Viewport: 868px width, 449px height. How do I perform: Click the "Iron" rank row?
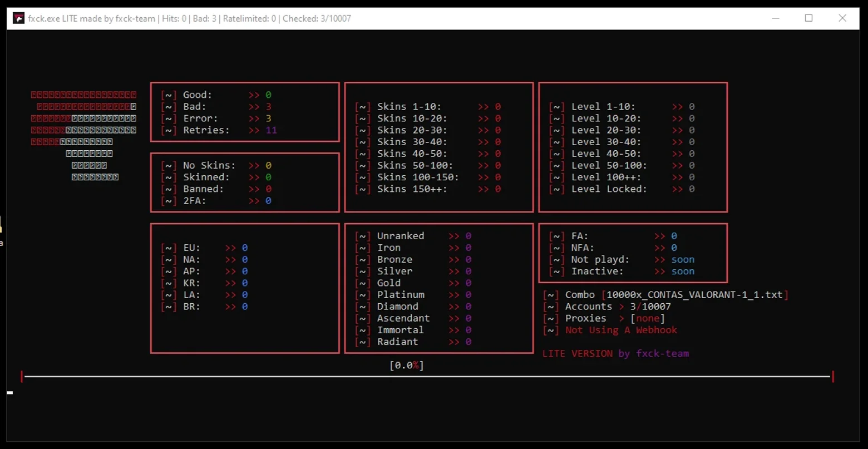click(413, 248)
